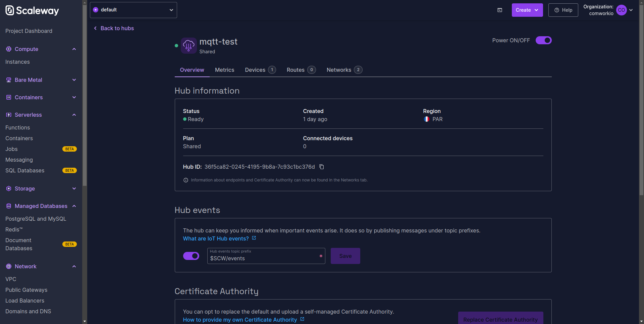The width and height of the screenshot is (644, 324).
Task: Copy the Hub ID to clipboard
Action: pos(322,167)
